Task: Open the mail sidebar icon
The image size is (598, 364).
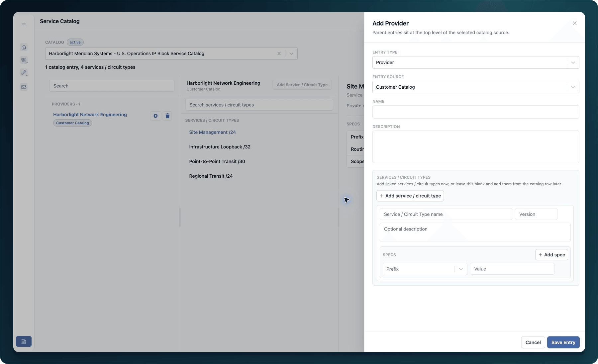Action: tap(24, 87)
